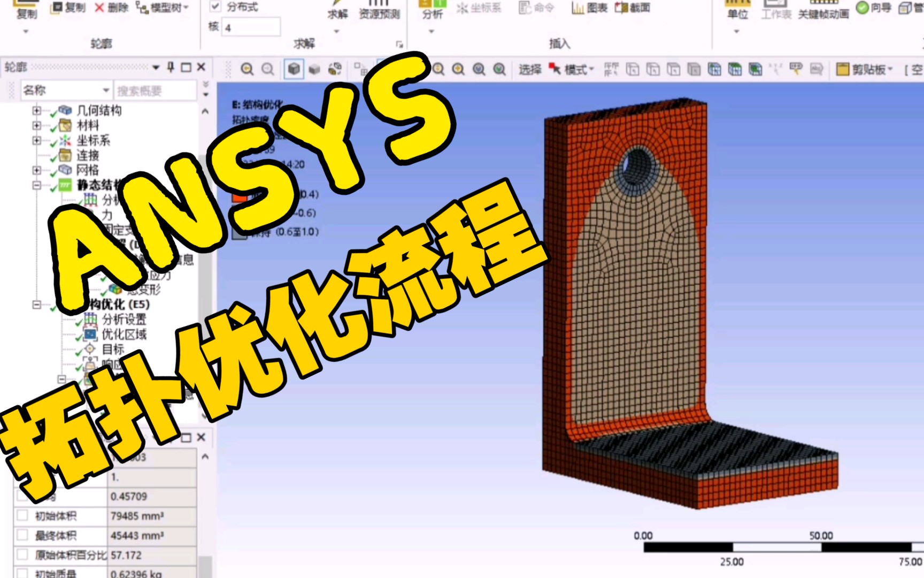Expand the 坐标系 tree node
The height and width of the screenshot is (578, 924).
[x=36, y=141]
